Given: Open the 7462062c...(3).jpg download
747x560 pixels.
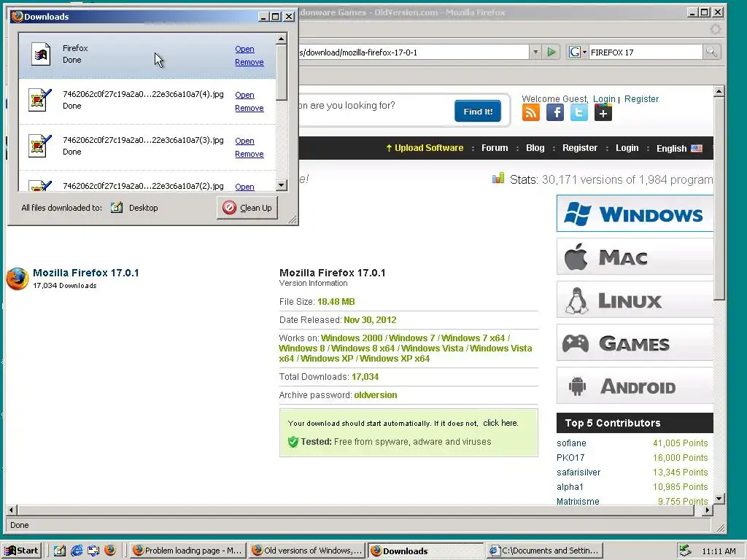Looking at the screenshot, I should pyautogui.click(x=244, y=141).
